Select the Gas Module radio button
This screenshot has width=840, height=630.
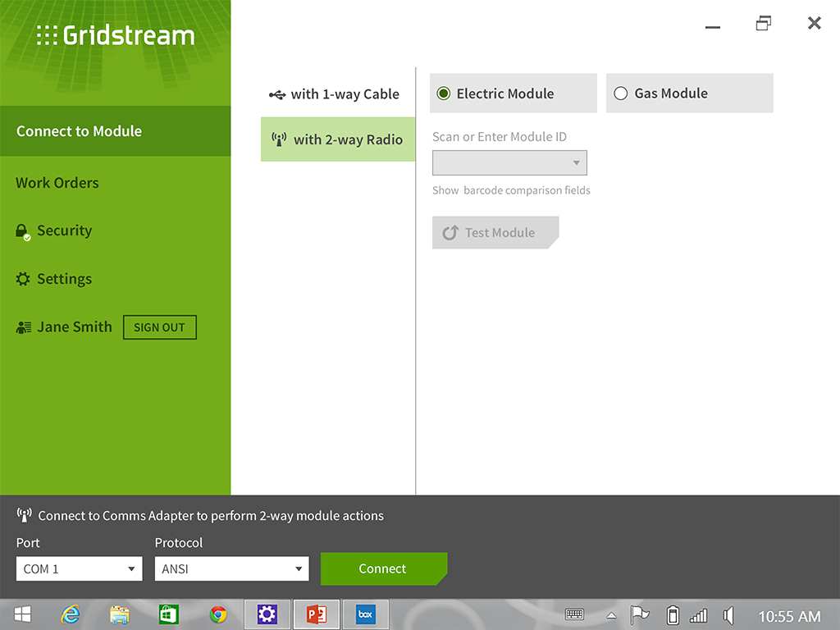621,94
